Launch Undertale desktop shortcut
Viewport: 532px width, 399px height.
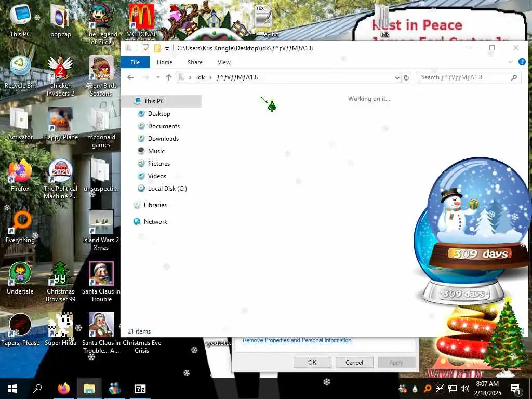(20, 278)
